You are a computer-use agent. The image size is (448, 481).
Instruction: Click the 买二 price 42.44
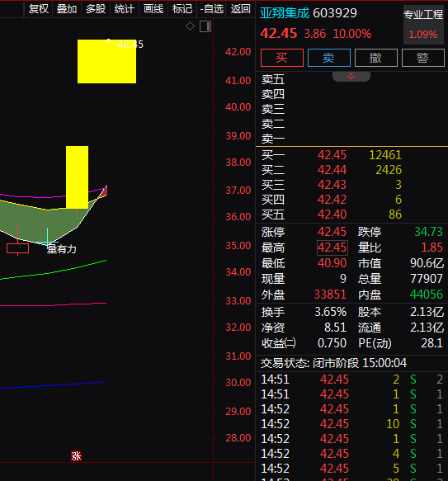click(x=332, y=170)
